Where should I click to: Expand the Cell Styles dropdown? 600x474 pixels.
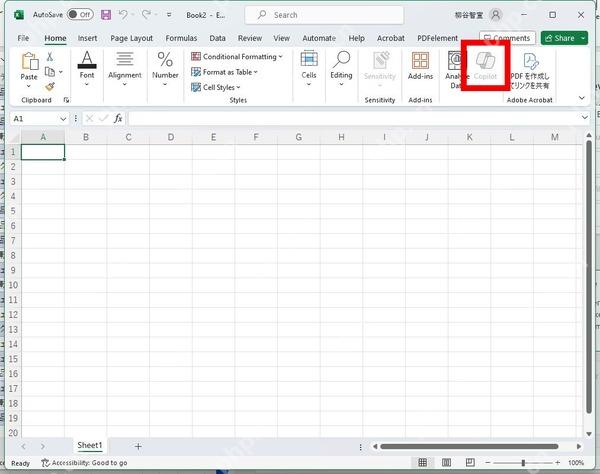(238, 87)
